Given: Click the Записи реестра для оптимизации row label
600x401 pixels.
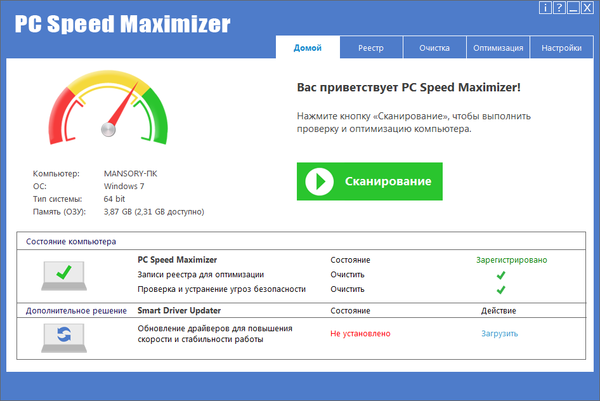Looking at the screenshot, I should click(x=201, y=275).
